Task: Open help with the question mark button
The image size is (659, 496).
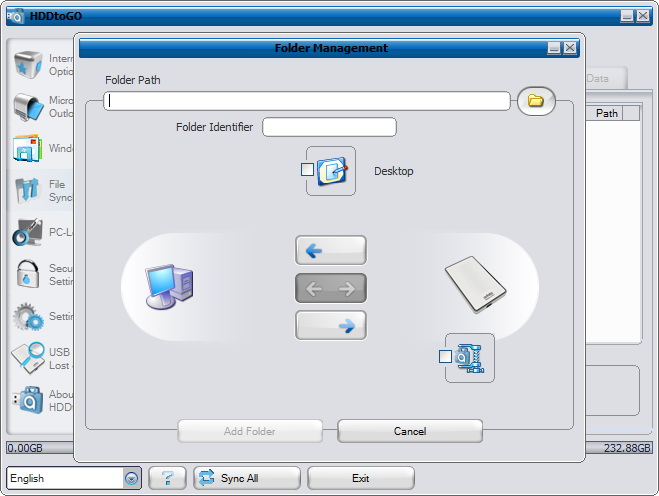Action: pyautogui.click(x=167, y=478)
